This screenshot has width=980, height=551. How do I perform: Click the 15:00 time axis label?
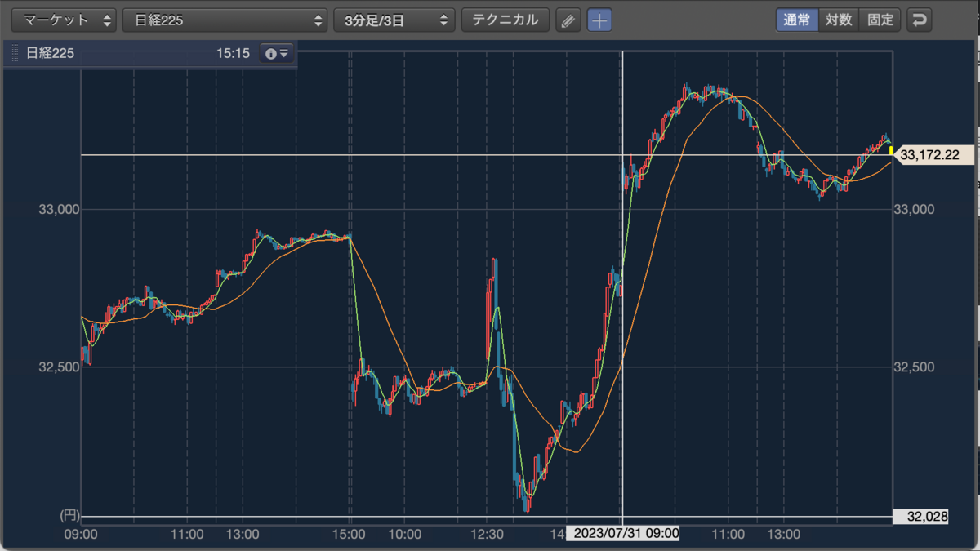click(350, 535)
